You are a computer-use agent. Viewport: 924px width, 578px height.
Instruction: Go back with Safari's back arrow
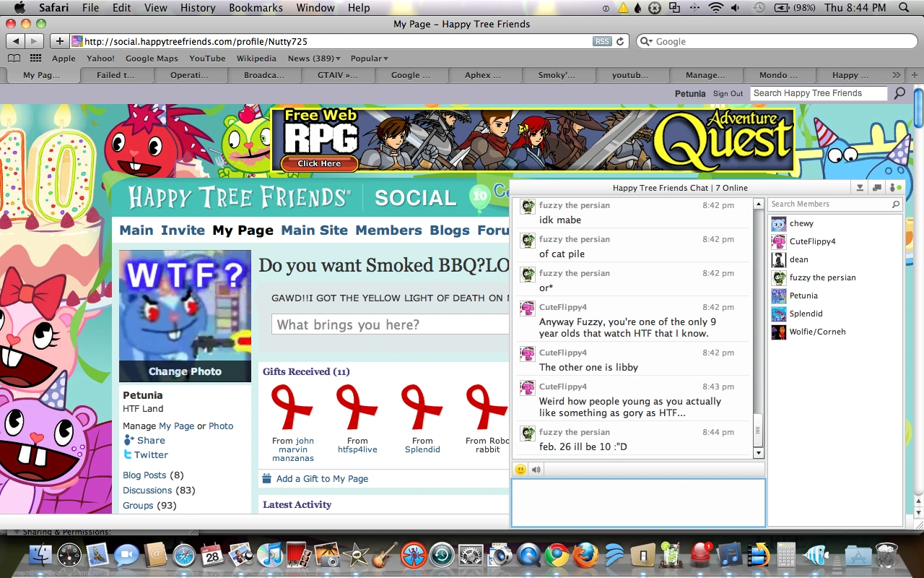pyautogui.click(x=16, y=41)
